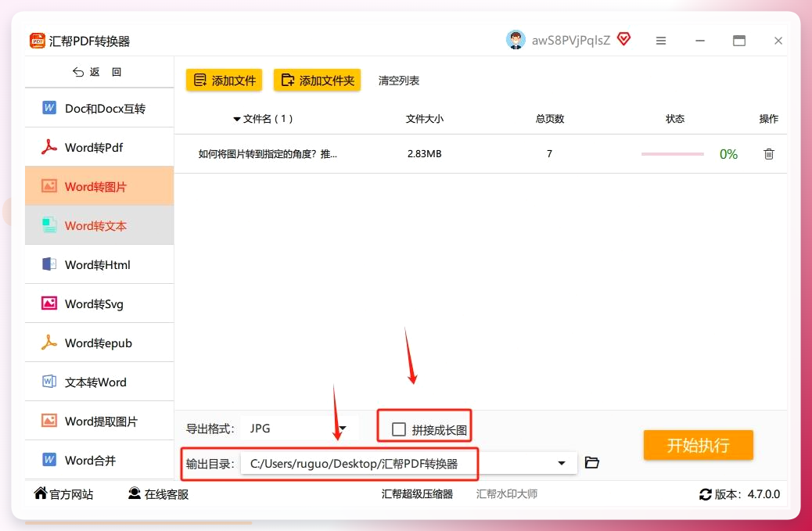Collapse the 文件名 column sort triangle
This screenshot has width=812, height=531.
tap(237, 119)
